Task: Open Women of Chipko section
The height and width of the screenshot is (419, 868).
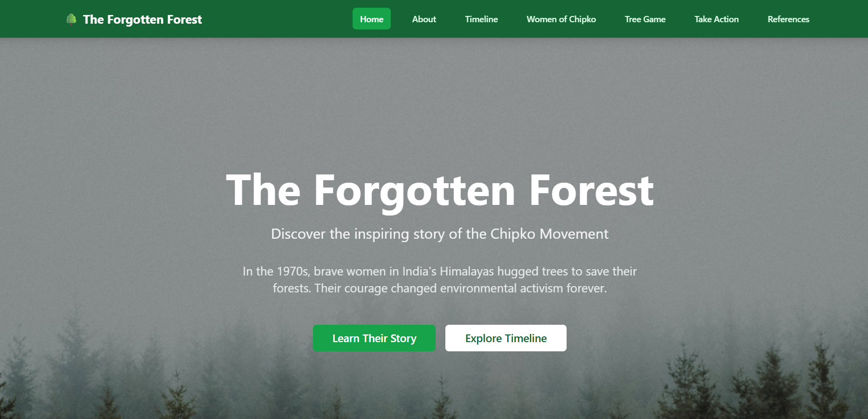Action: tap(561, 19)
